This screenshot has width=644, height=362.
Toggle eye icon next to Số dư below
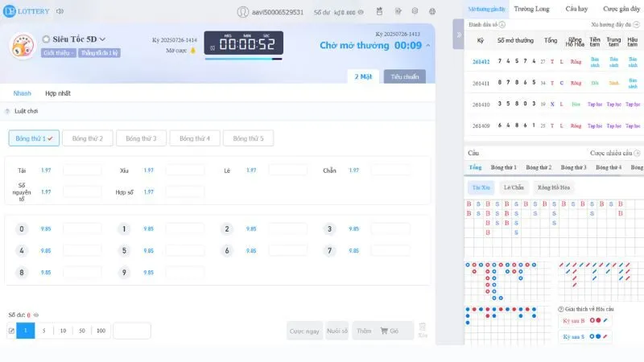36,315
